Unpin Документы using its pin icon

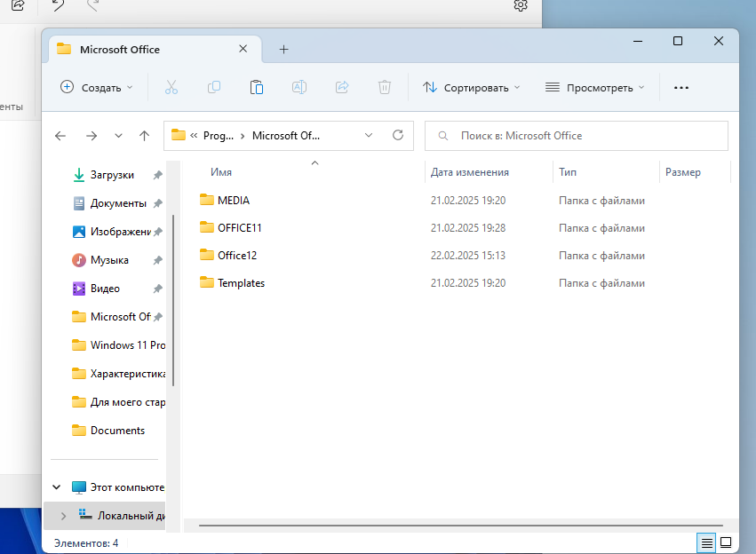click(x=157, y=204)
